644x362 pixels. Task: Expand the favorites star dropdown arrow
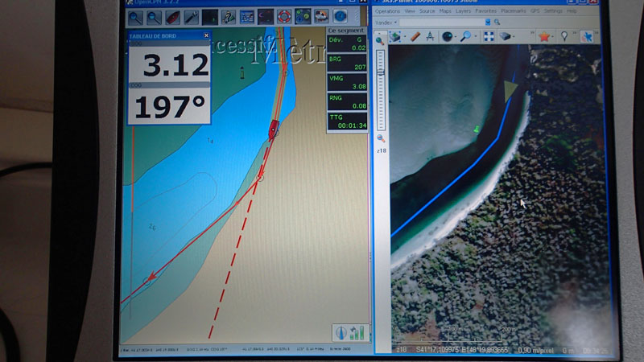click(x=553, y=37)
